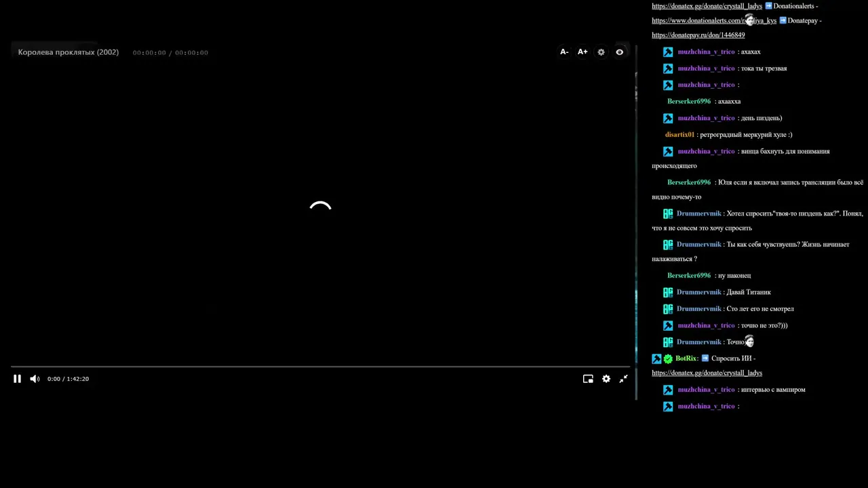Click the 0:00 / 1:42:20 time display

tap(68, 379)
